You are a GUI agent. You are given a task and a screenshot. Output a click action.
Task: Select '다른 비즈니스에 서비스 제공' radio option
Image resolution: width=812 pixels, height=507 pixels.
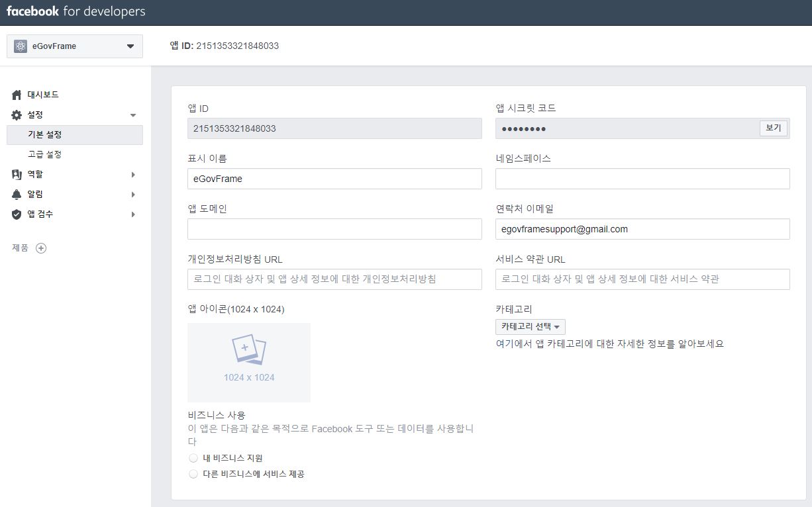[193, 474]
